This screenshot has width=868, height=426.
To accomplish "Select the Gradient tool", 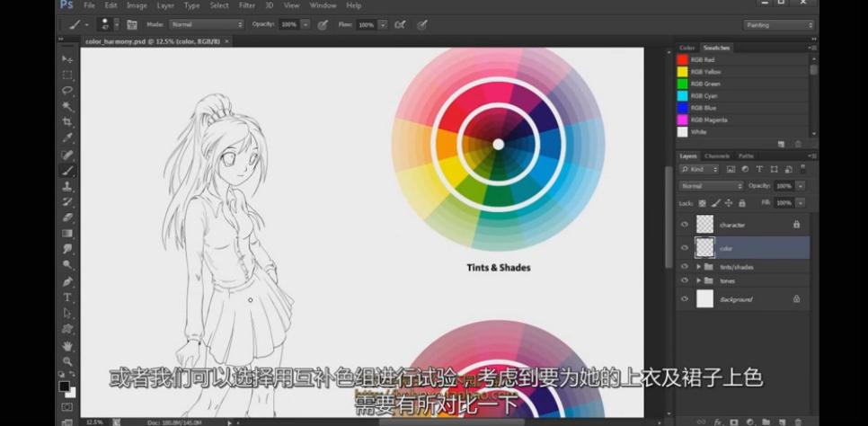I will click(67, 233).
